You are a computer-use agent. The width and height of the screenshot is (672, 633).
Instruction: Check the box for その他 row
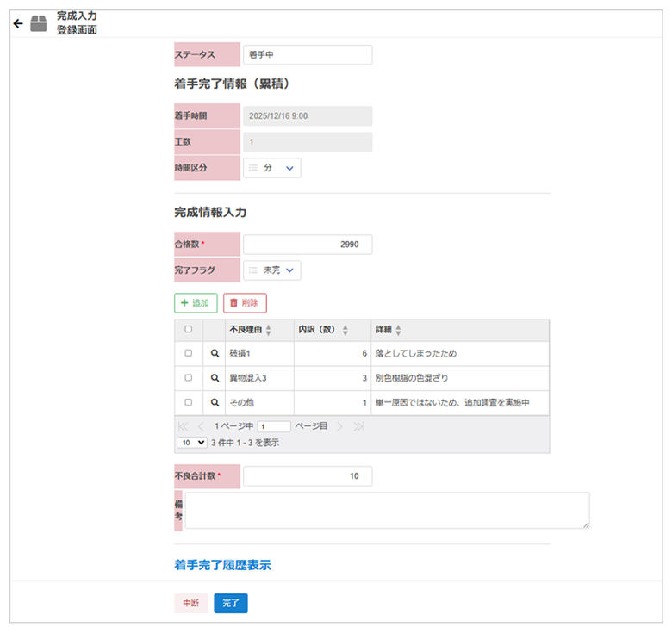[189, 402]
